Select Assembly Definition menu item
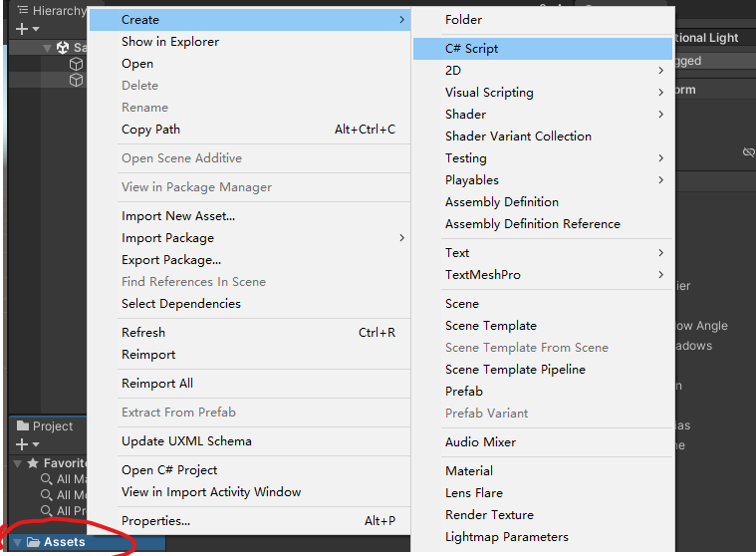Screen dimensions: 756x556 (543, 202)
